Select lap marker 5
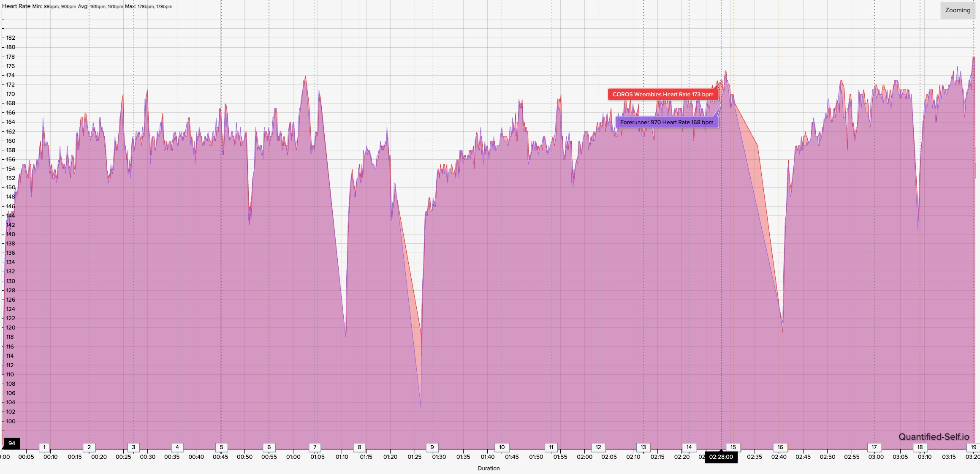This screenshot has width=980, height=474. tap(221, 447)
